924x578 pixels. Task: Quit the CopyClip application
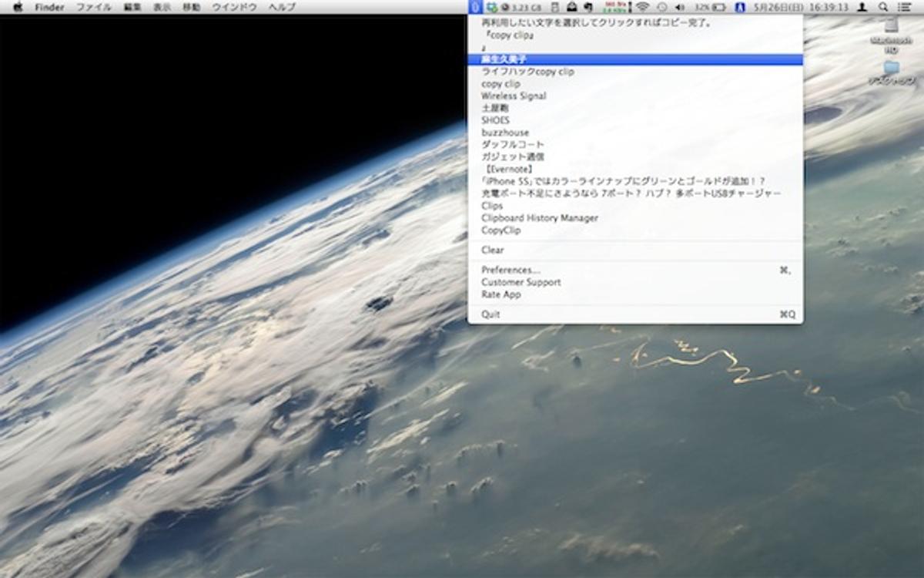pyautogui.click(x=490, y=314)
